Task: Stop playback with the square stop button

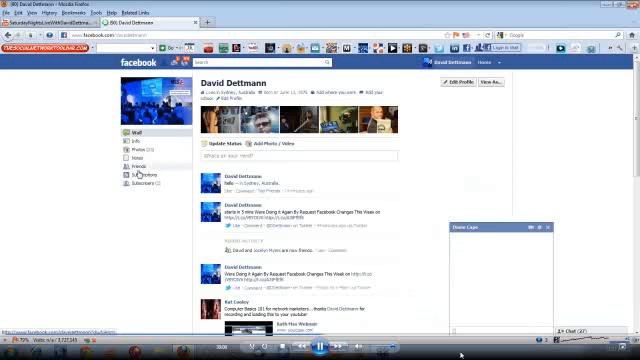Action: point(282,346)
